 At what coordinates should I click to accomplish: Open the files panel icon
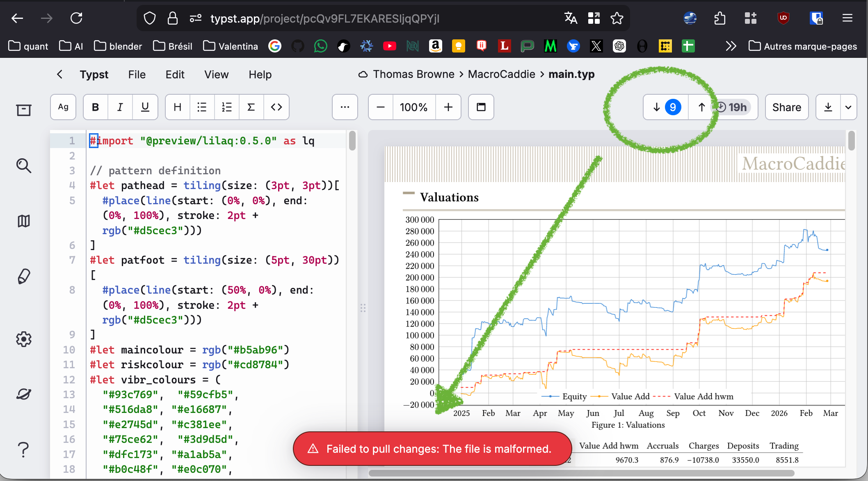coord(23,109)
